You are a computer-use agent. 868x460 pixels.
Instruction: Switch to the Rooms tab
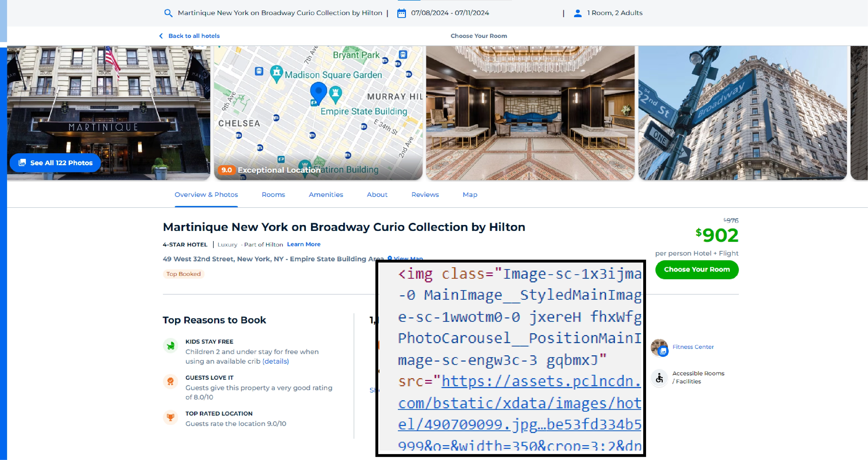(x=273, y=195)
